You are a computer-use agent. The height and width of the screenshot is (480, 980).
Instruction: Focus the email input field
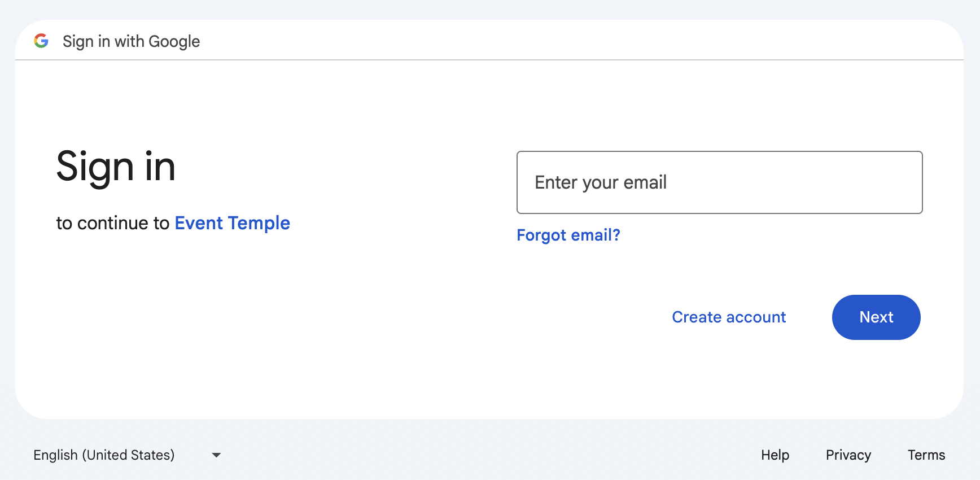[719, 182]
